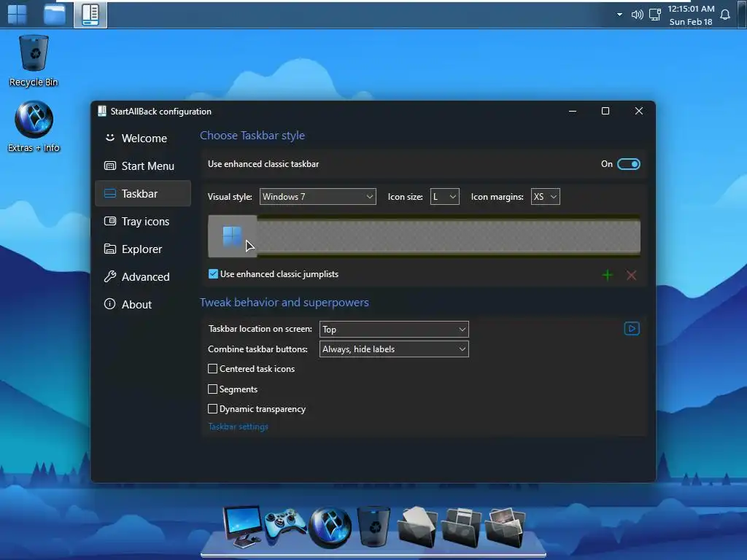
Task: Select StartAllBack taskbar app icon
Action: click(x=90, y=15)
